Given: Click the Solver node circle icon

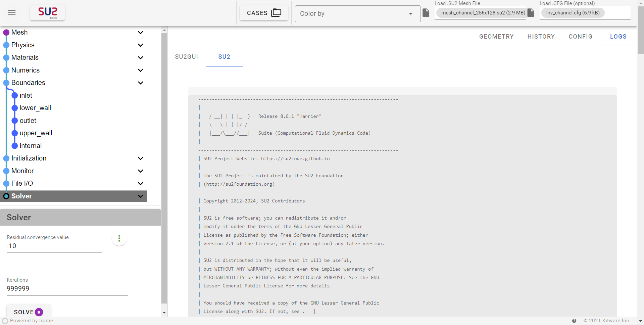Looking at the screenshot, I should pos(6,196).
